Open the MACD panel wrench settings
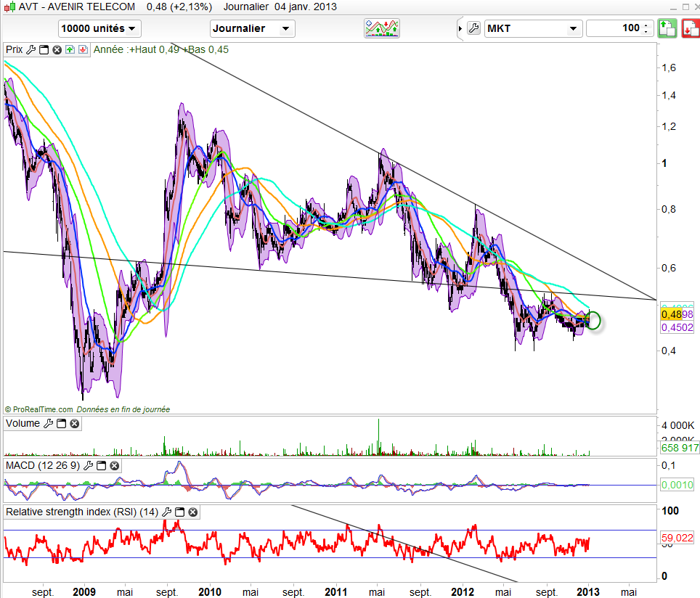The height and width of the screenshot is (598, 700). pyautogui.click(x=89, y=465)
